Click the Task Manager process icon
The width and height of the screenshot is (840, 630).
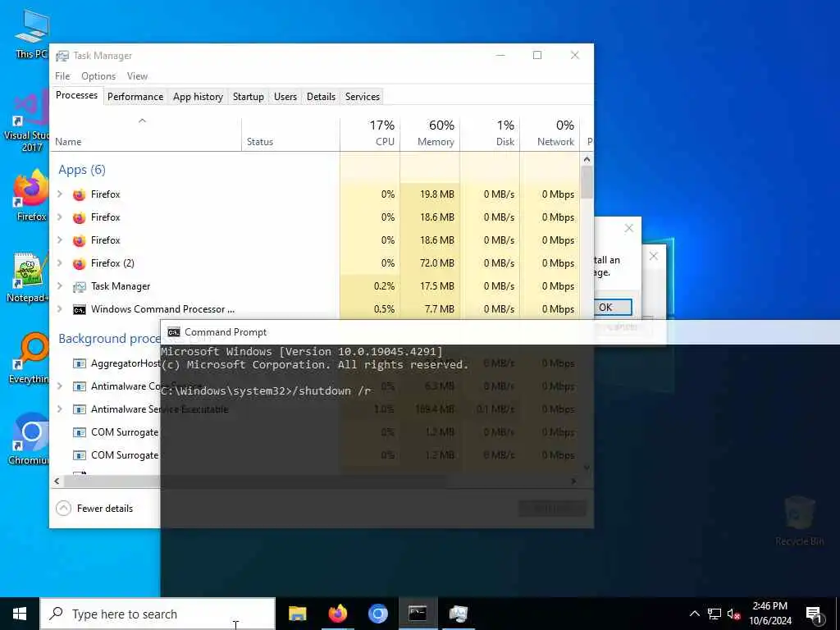click(80, 286)
